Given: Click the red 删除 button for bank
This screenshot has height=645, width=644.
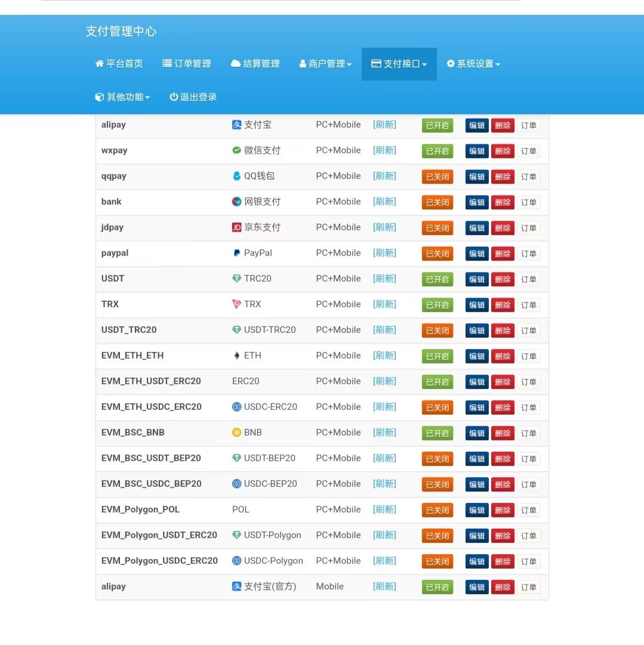Looking at the screenshot, I should coord(503,202).
